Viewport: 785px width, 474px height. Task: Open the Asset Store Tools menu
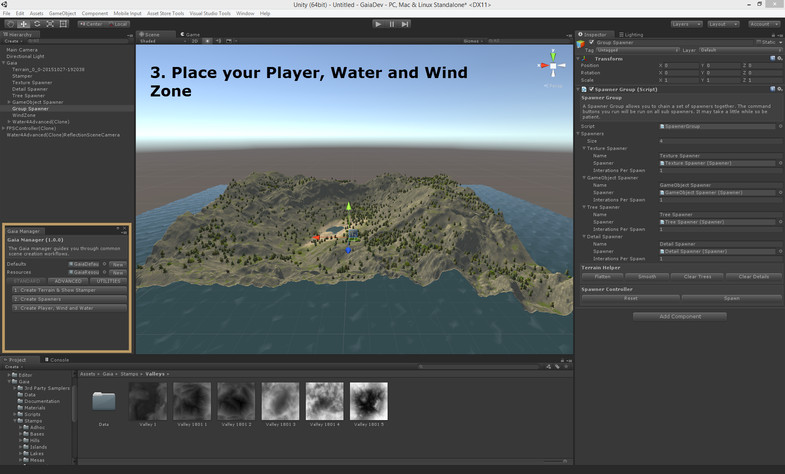click(166, 14)
